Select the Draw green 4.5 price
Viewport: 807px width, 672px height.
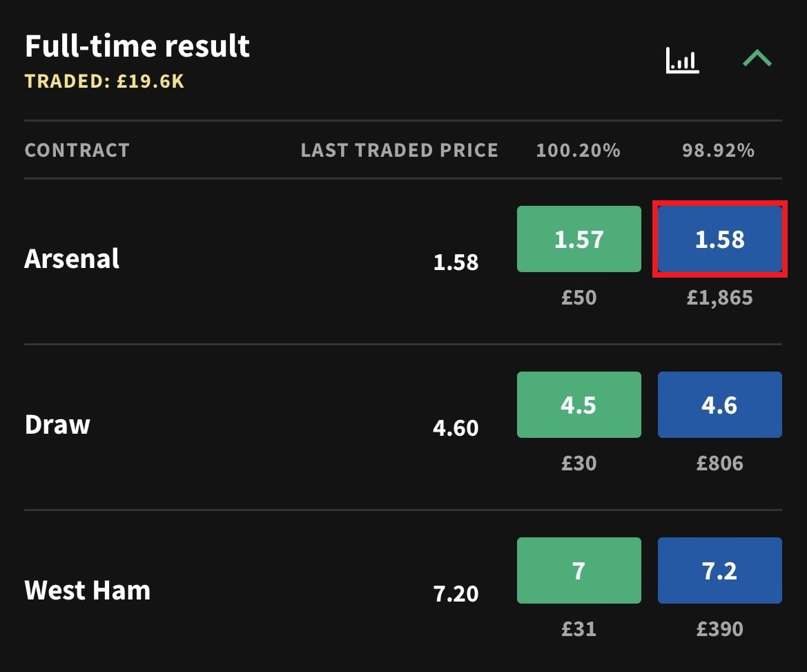point(578,405)
